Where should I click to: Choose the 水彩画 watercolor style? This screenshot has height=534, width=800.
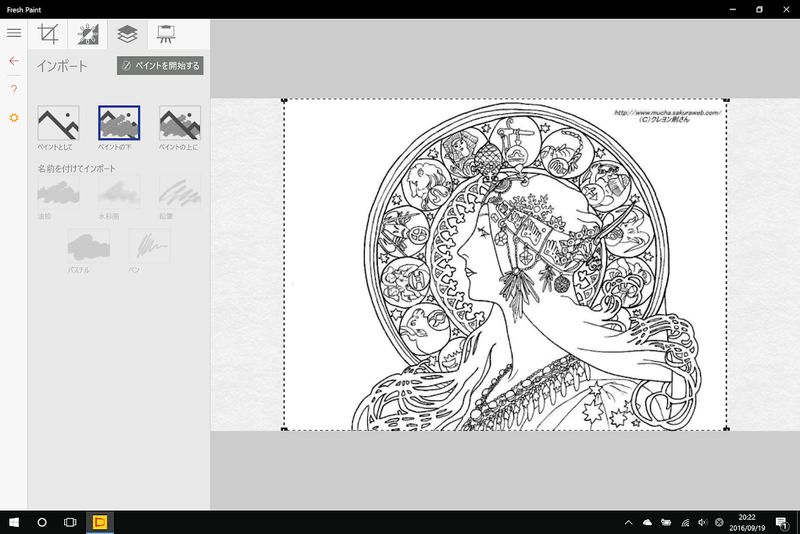119,192
